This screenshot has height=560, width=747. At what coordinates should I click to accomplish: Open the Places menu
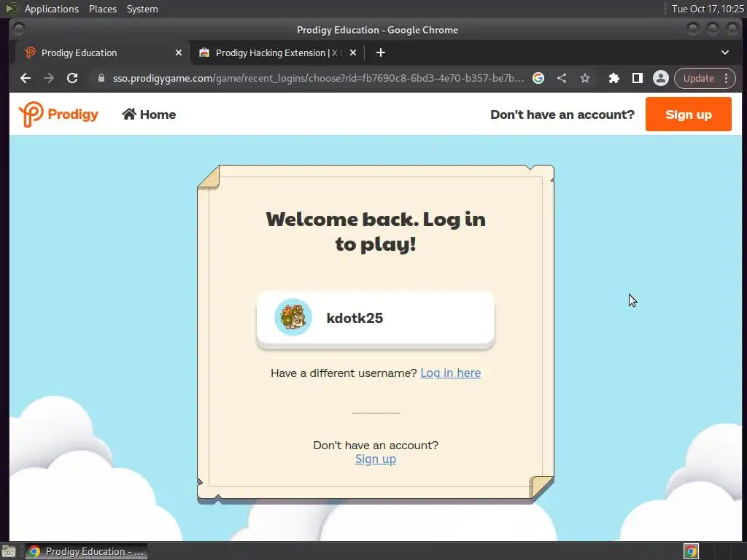(x=102, y=9)
